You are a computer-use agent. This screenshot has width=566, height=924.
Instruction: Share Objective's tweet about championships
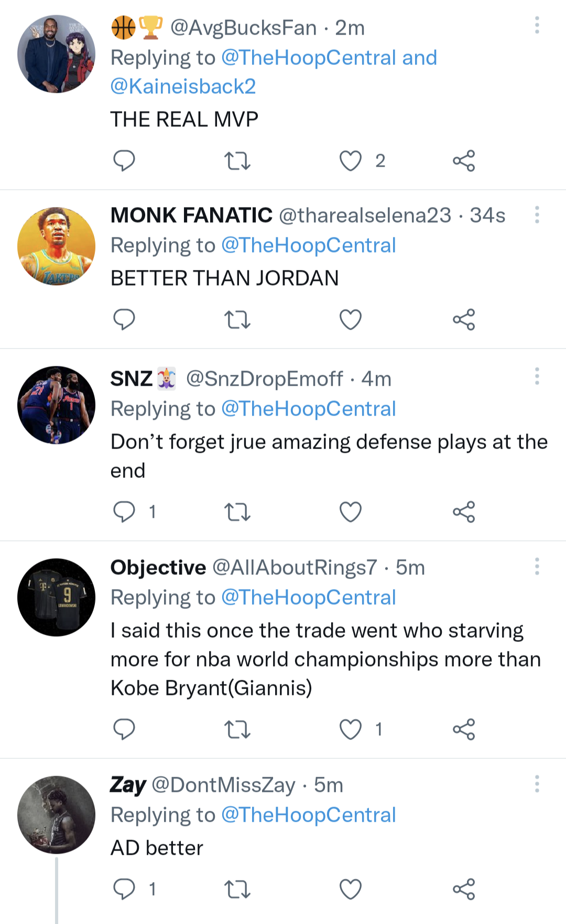(463, 729)
